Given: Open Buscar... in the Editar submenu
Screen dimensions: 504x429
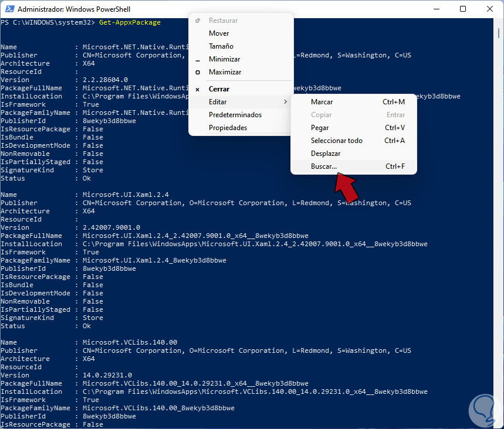Looking at the screenshot, I should click(354, 166).
